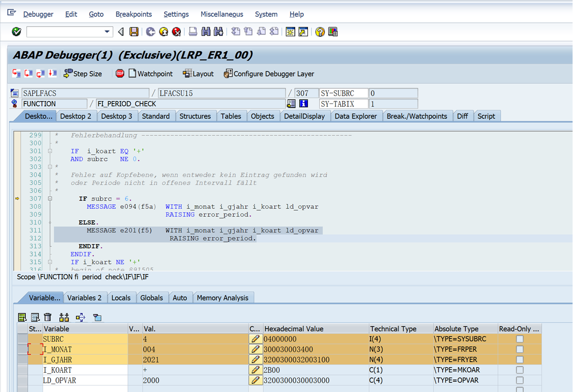
Task: Collapse the IF block at line 307
Action: (x=50, y=199)
